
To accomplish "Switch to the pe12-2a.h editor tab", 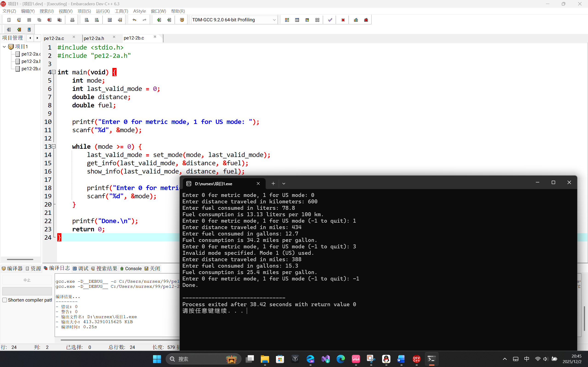I will coord(94,38).
